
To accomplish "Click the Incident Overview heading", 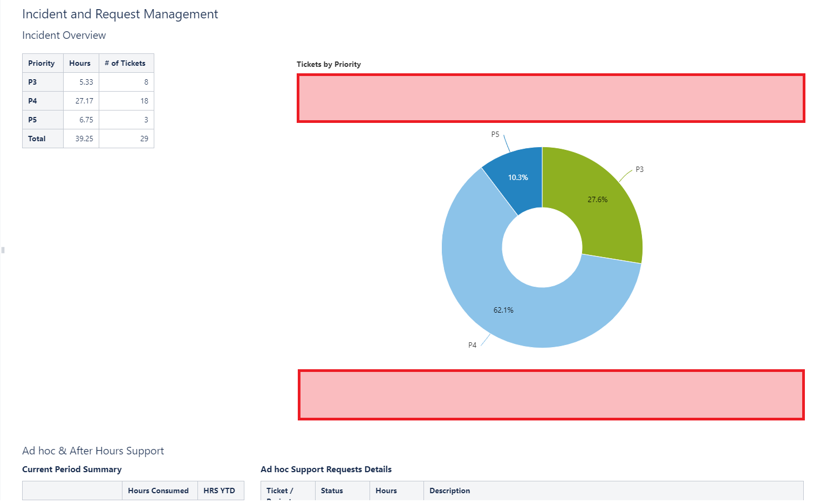I will click(x=64, y=35).
